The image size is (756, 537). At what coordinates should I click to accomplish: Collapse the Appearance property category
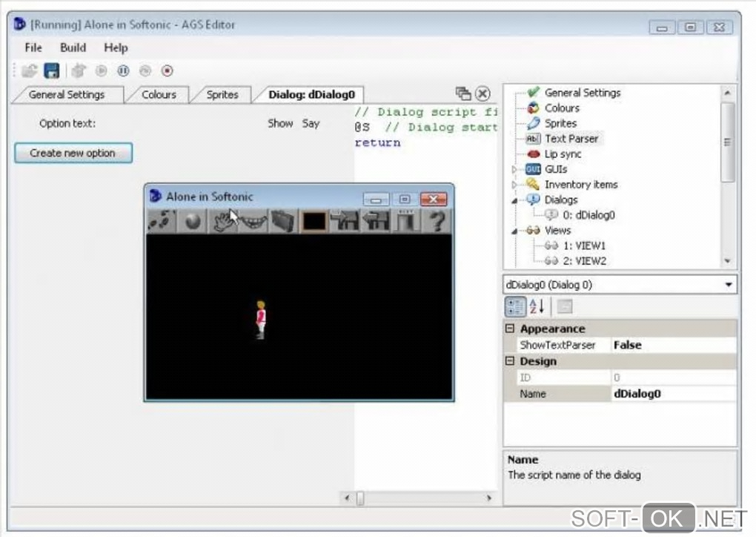510,329
